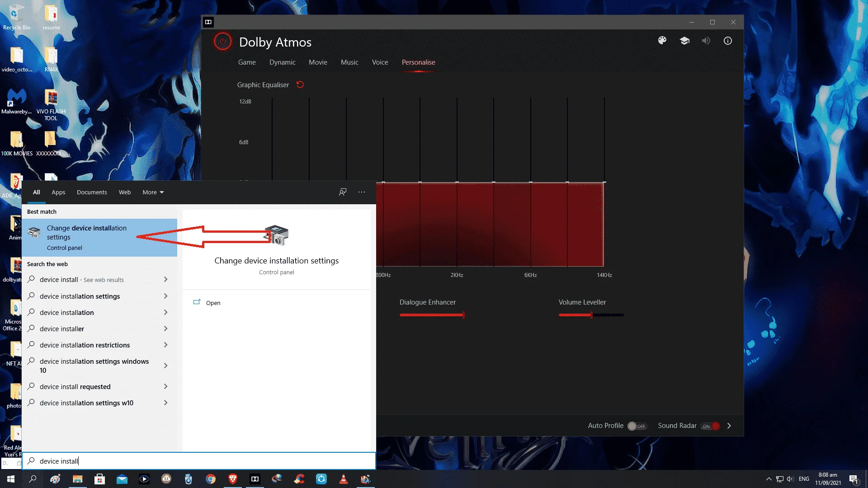Select the Recycle Bin desktop icon
The width and height of the screenshot is (868, 488).
coord(17,17)
